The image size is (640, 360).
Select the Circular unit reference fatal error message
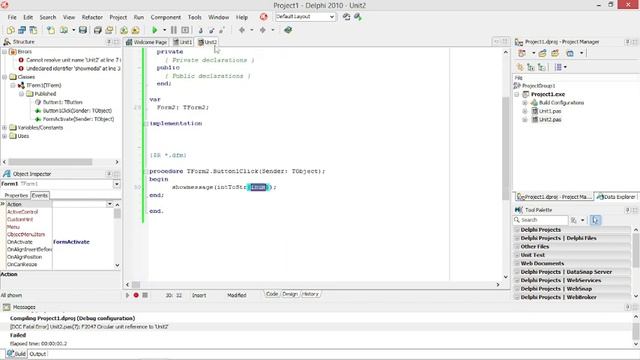89,327
